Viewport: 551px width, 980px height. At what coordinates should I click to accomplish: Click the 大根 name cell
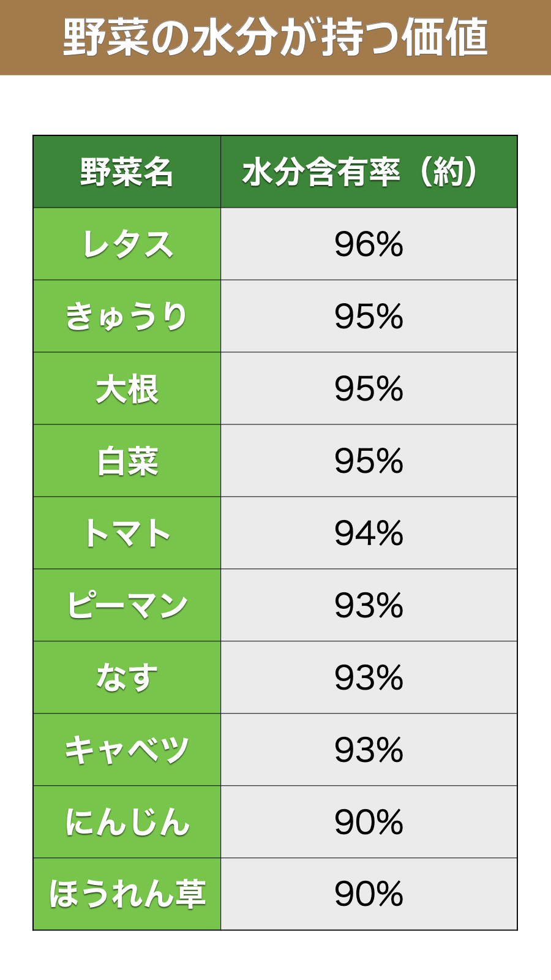(x=127, y=389)
